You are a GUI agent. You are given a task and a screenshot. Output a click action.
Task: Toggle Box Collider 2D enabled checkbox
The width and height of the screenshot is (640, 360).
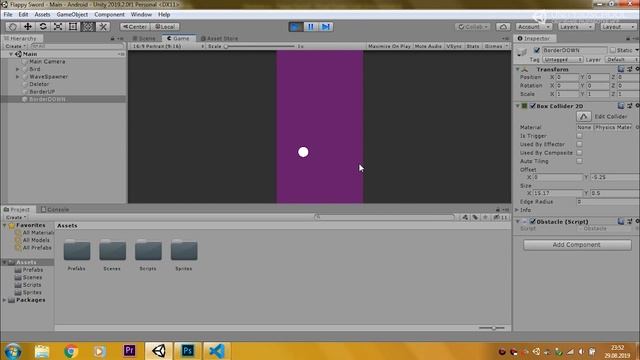coord(533,106)
